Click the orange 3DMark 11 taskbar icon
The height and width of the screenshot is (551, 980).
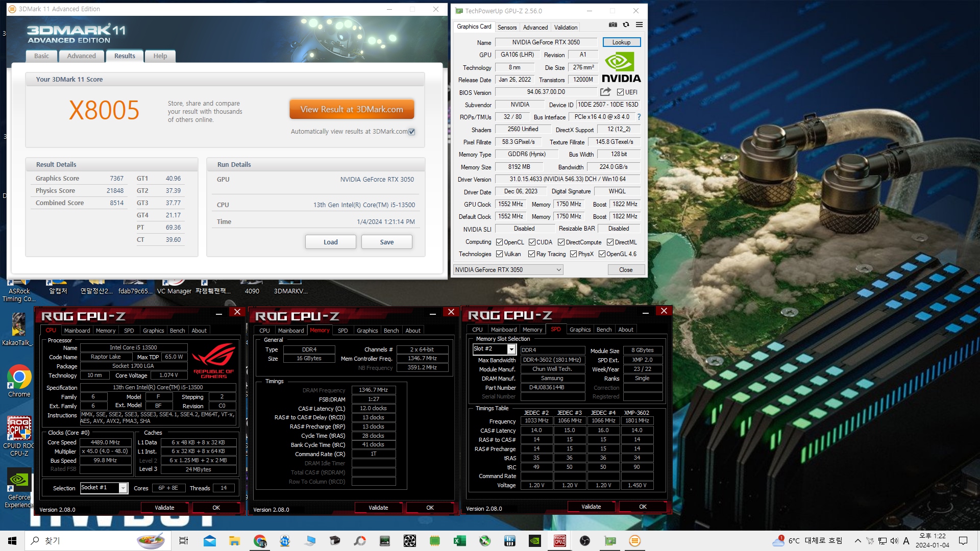pos(635,541)
